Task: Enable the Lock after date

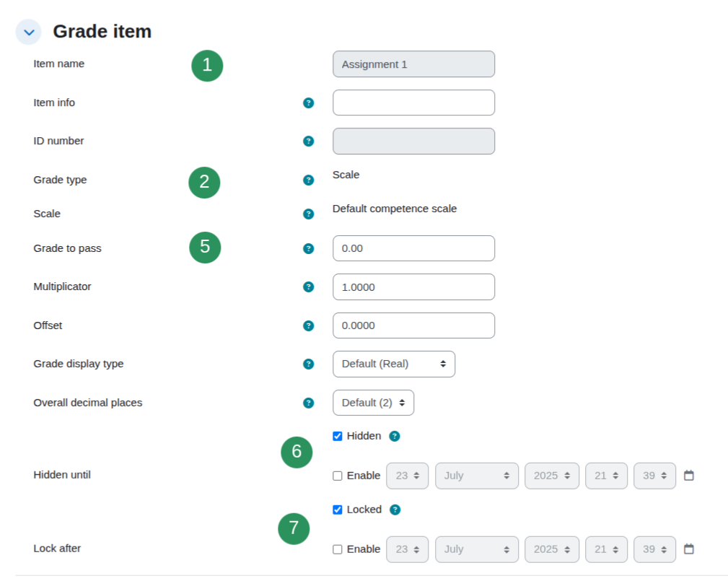Action: [x=338, y=549]
